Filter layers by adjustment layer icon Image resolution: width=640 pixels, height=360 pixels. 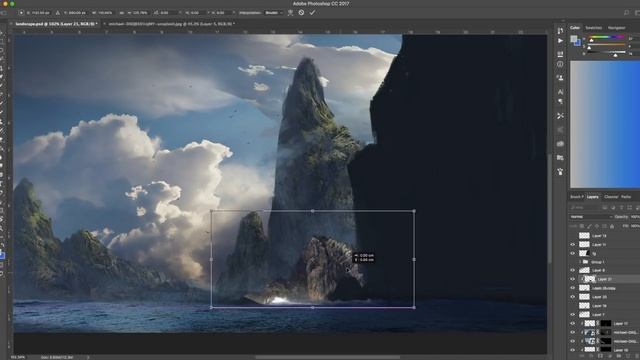click(613, 208)
